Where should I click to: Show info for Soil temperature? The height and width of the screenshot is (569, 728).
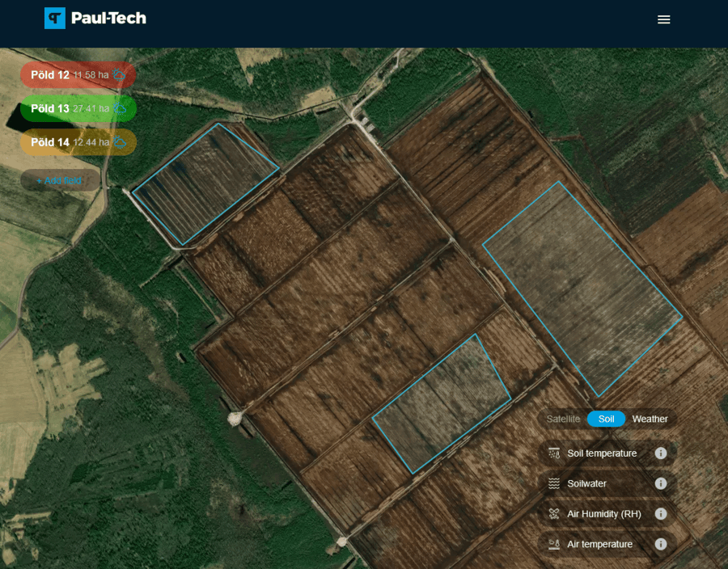pos(660,453)
